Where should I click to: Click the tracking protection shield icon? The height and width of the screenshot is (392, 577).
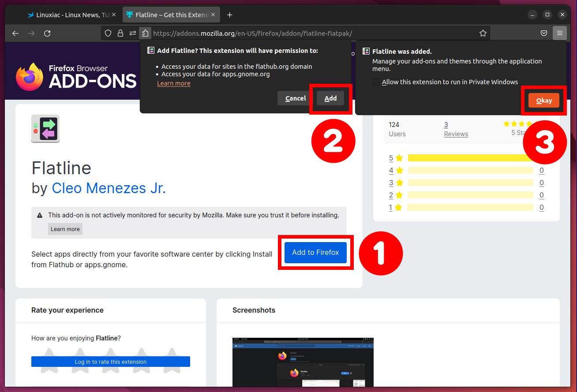(109, 33)
